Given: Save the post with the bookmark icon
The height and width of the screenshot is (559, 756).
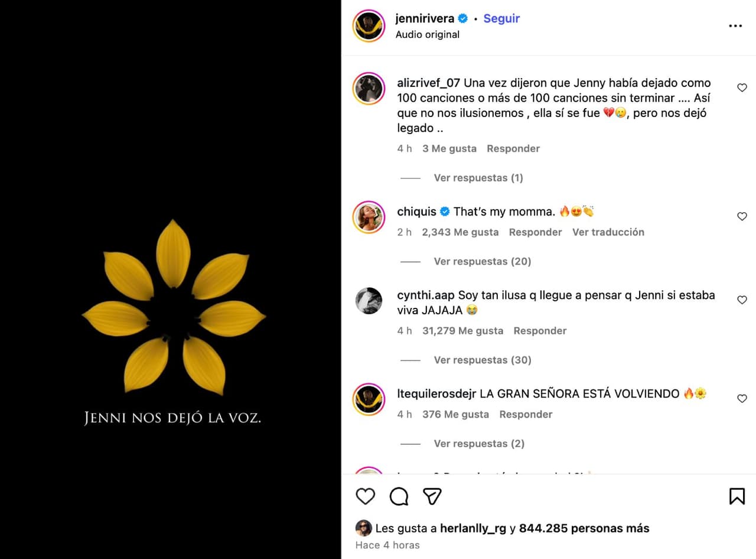Looking at the screenshot, I should point(737,496).
